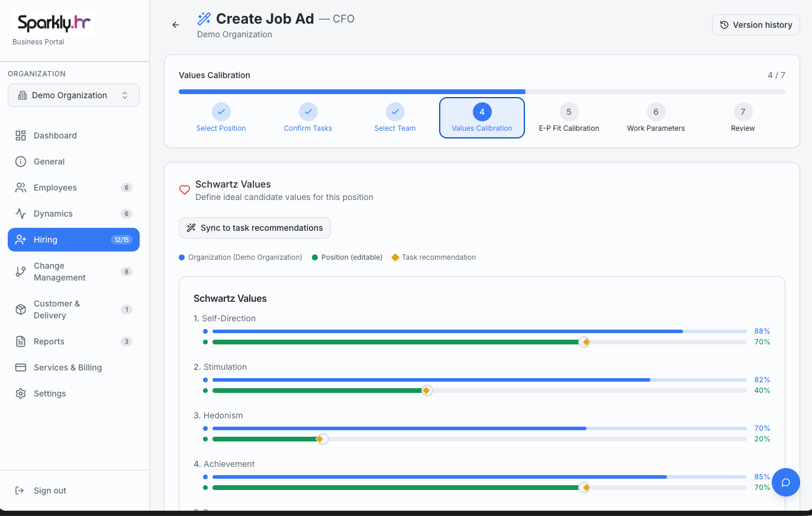Open Dynamics in the sidebar

tap(73, 214)
